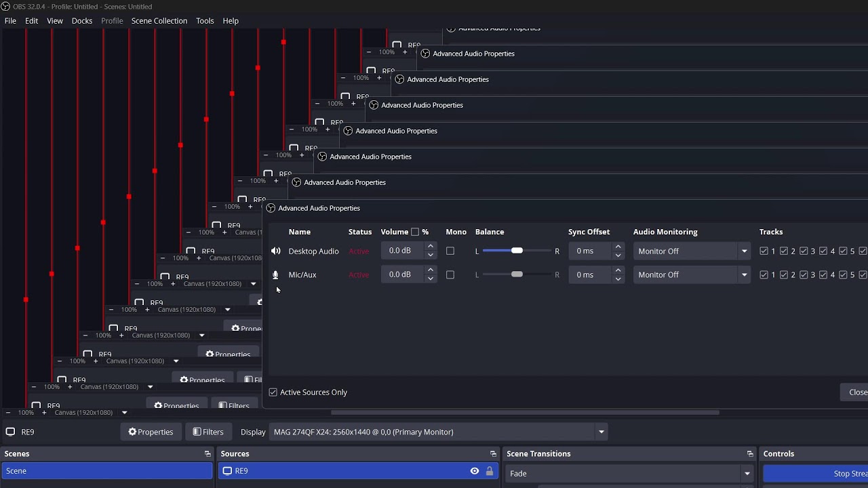Float the Sources dock with its icon
This screenshot has width=868, height=488.
tap(493, 454)
